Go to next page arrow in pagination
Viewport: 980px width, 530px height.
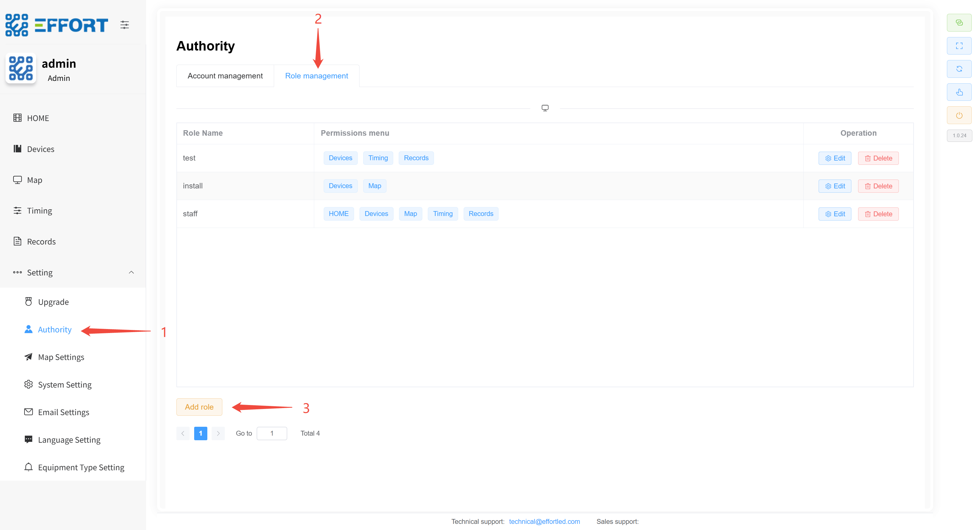pyautogui.click(x=218, y=433)
